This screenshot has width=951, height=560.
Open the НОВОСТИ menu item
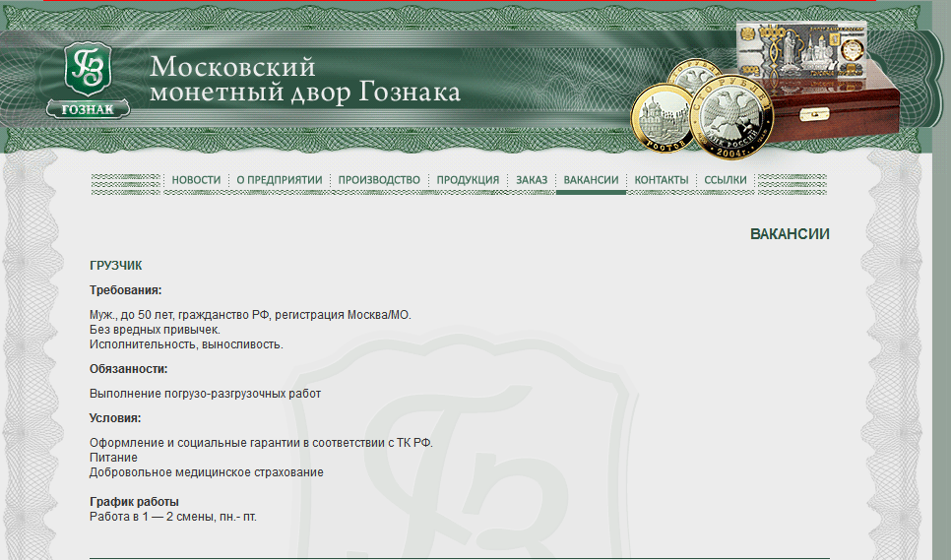(x=196, y=180)
